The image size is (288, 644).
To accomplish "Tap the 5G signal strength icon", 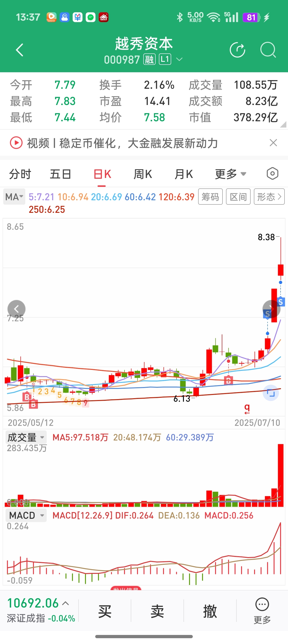I will (x=231, y=17).
